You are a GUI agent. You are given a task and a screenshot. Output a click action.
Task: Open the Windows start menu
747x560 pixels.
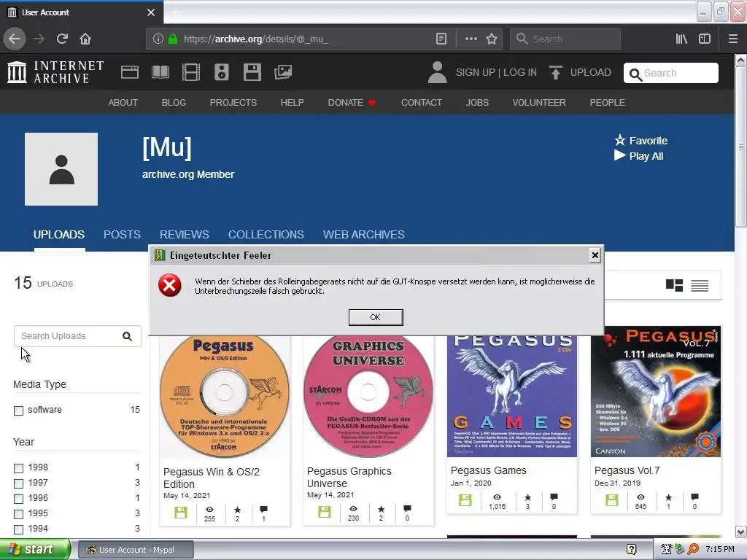(x=35, y=550)
